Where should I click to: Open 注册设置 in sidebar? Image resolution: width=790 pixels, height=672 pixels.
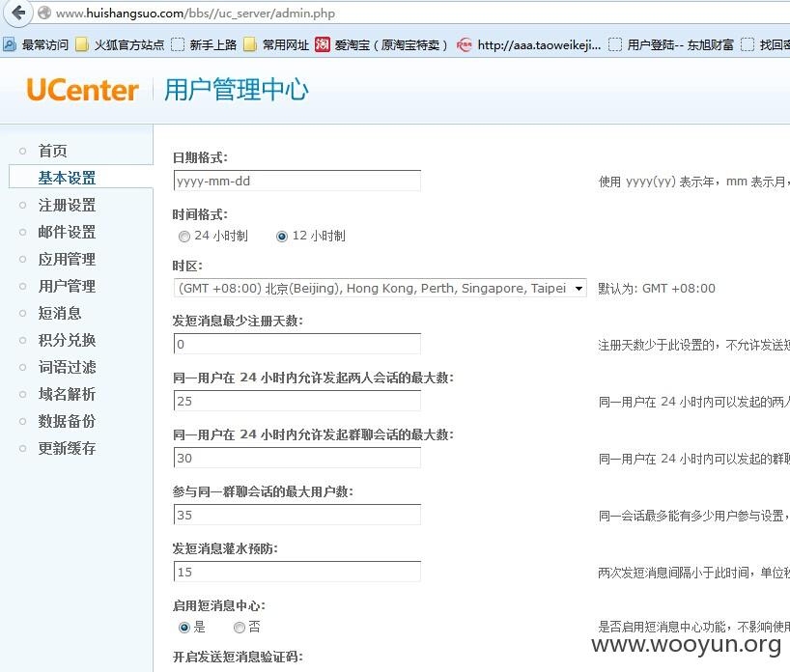(67, 205)
